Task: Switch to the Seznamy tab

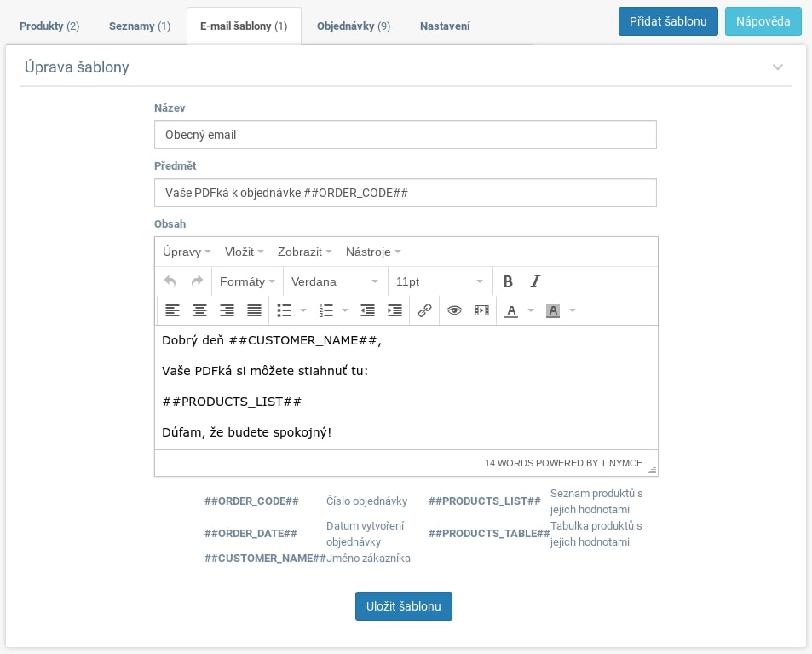Action: pos(139,26)
